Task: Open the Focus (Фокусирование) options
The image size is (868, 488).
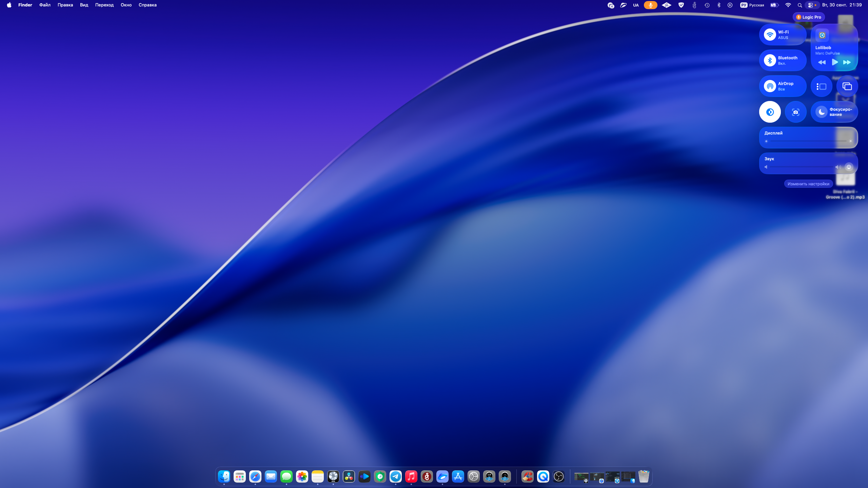Action: point(834,112)
